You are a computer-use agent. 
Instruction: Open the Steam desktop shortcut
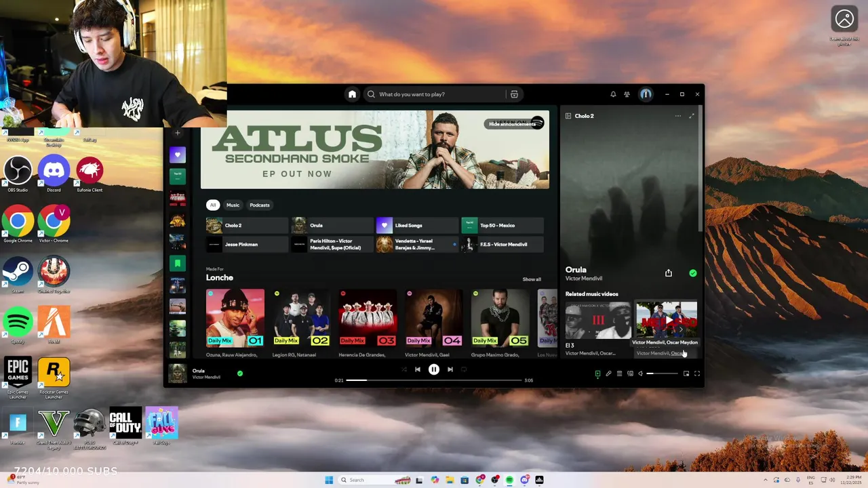[x=18, y=274]
